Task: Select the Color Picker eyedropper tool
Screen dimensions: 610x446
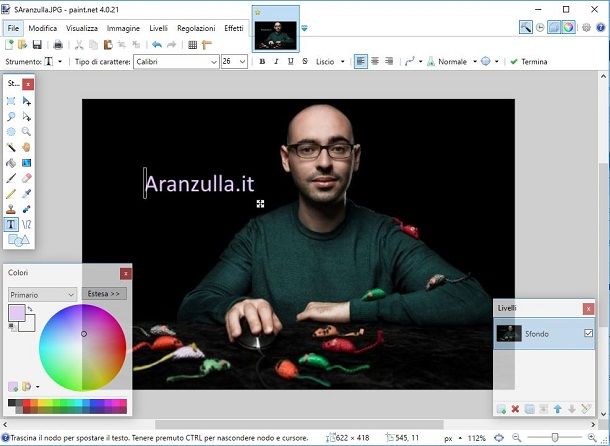Action: coord(26,193)
